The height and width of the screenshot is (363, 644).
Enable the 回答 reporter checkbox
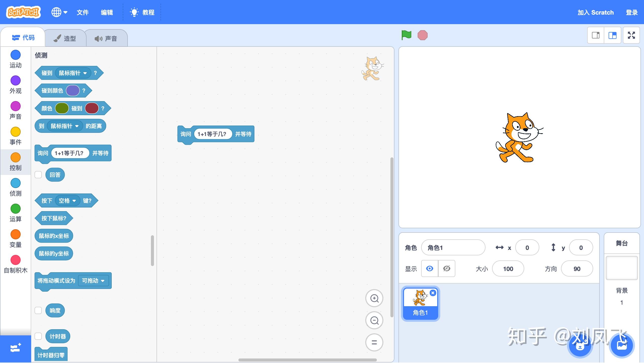click(38, 175)
